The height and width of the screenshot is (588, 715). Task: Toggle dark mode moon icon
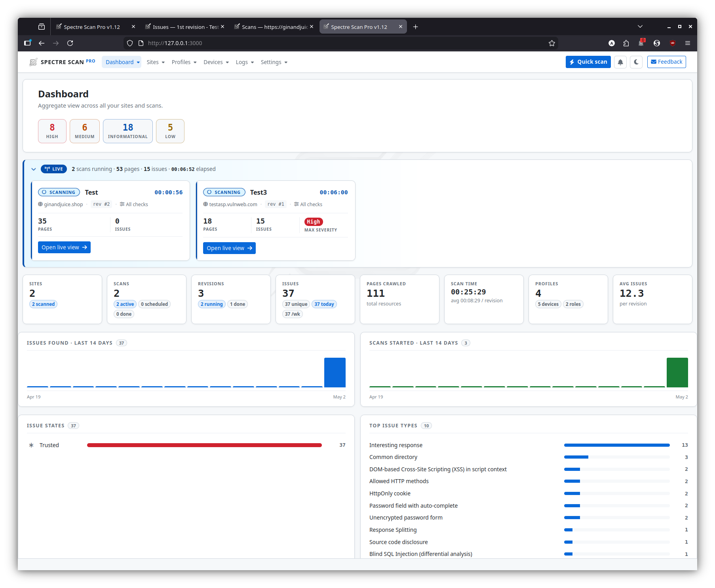(636, 62)
